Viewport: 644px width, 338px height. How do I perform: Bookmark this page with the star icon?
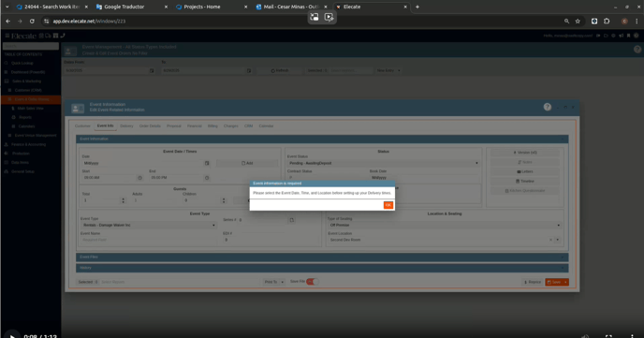[x=578, y=22]
